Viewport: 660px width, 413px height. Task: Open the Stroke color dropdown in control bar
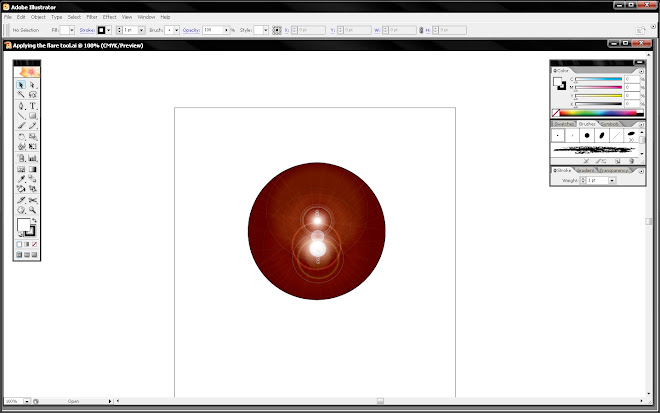[x=109, y=30]
